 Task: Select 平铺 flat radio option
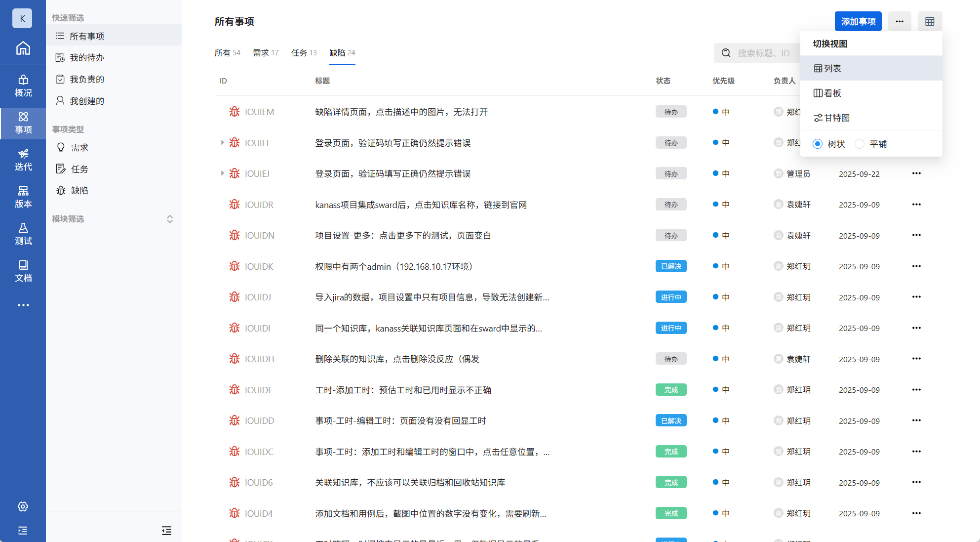tap(860, 144)
